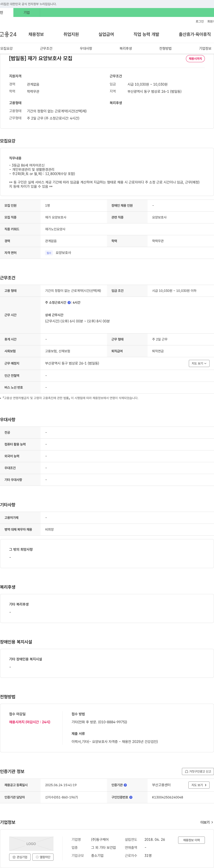Click the help icon beside 인증기관
The width and height of the screenshot is (214, 868).
(125, 785)
